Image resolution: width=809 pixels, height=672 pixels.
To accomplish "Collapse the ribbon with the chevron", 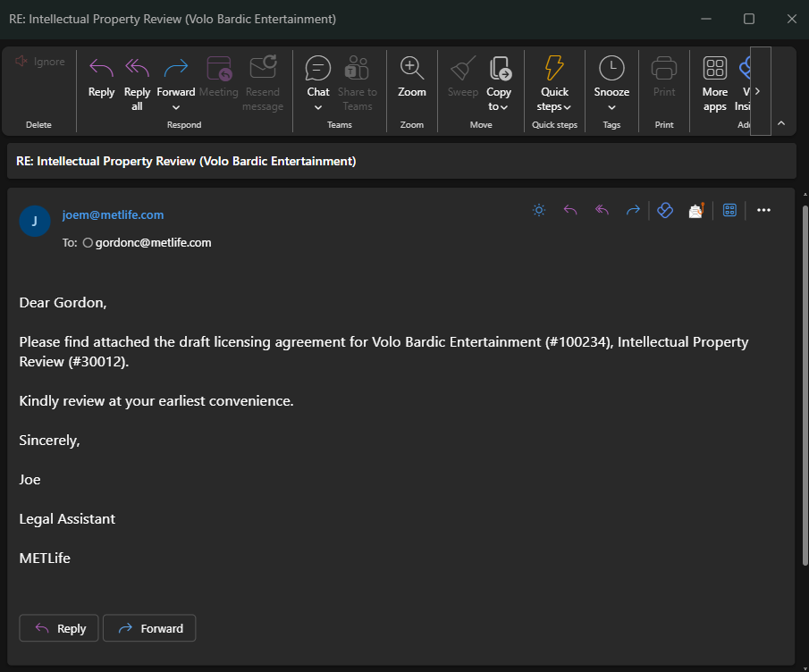I will point(781,123).
